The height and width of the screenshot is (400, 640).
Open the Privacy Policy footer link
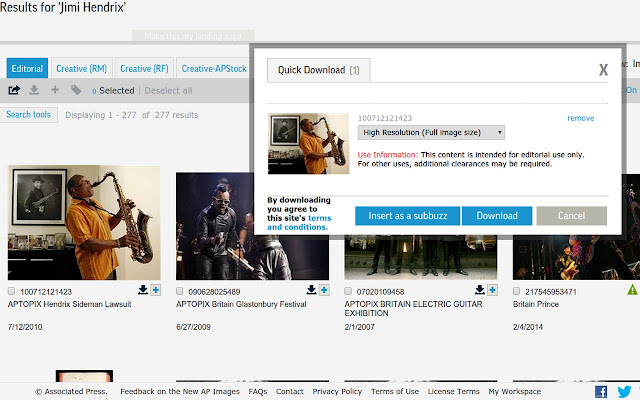pos(337,391)
